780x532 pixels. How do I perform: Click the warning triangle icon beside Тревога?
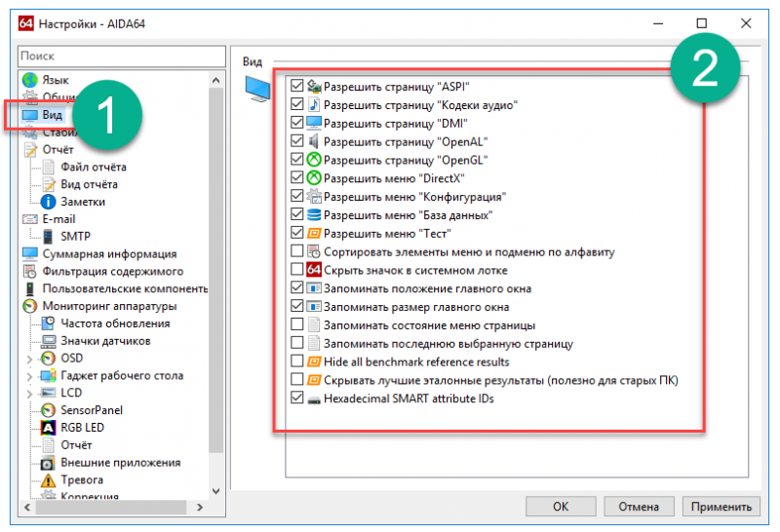[x=48, y=480]
